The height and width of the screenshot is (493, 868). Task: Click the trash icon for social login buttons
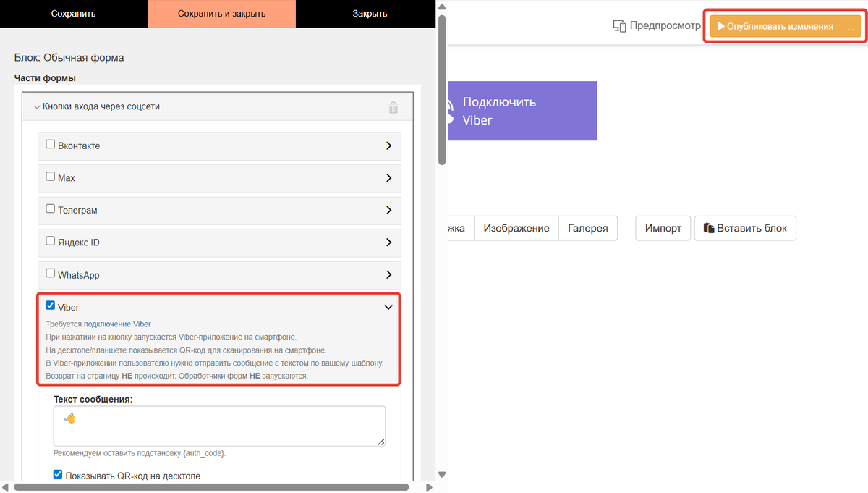coord(393,107)
